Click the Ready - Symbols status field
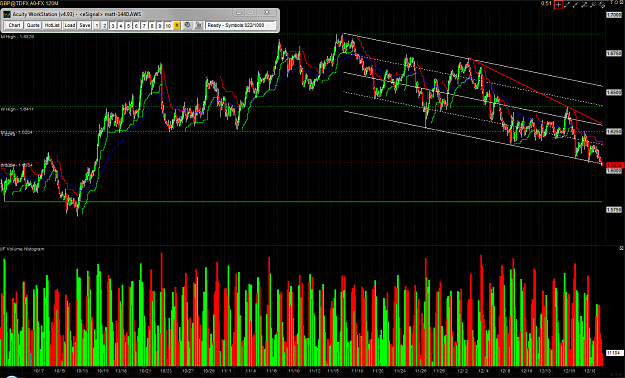Image resolution: width=625 pixels, height=378 pixels. click(x=241, y=26)
